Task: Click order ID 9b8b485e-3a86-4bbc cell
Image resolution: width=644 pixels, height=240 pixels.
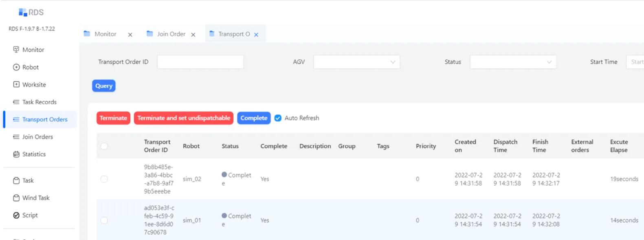Action: click(x=158, y=179)
